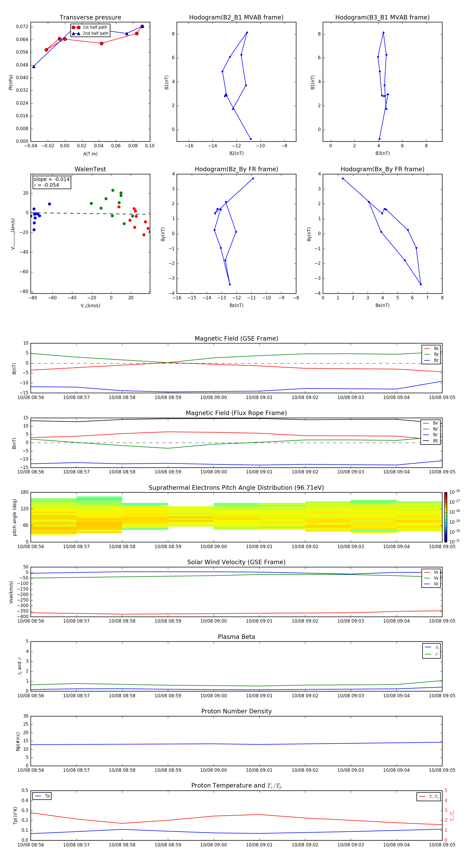Click the "Tp(10^6K)" axis label

point(15,815)
